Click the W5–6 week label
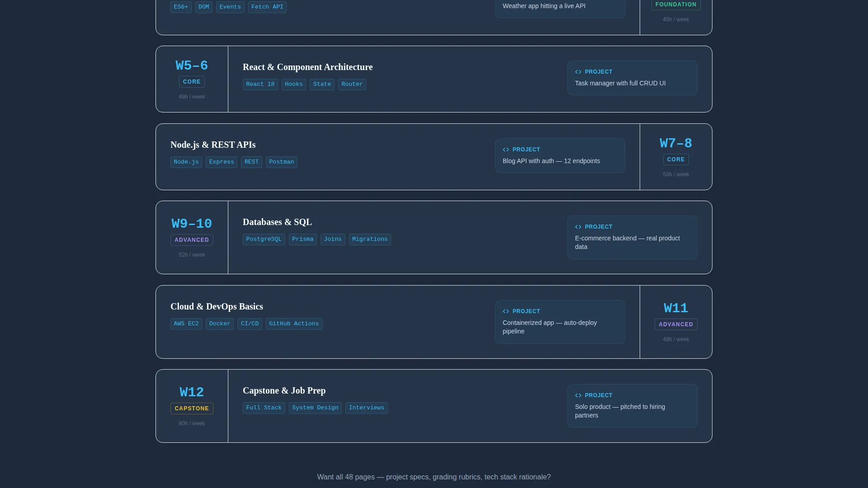 click(x=192, y=66)
